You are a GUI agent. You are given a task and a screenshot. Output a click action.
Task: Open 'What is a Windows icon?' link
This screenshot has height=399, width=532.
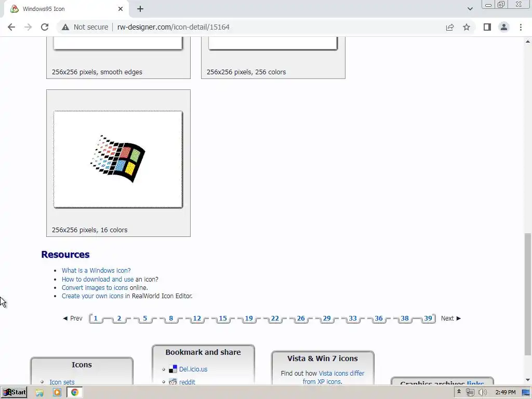coord(96,270)
